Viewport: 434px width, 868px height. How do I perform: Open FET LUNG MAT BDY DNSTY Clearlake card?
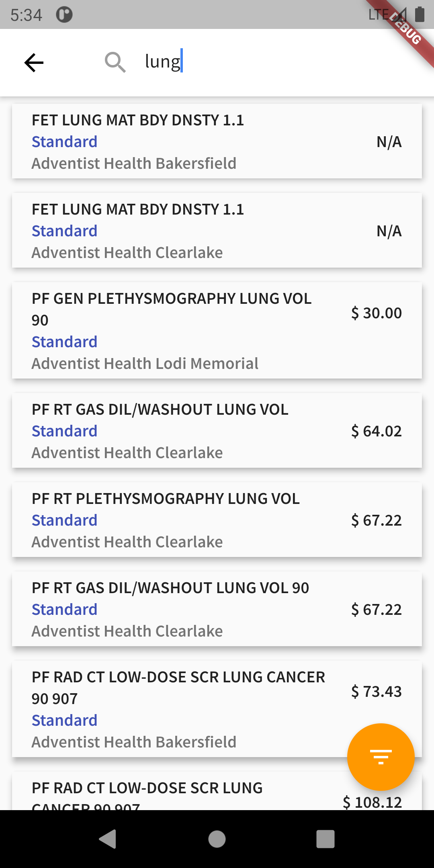(x=217, y=231)
